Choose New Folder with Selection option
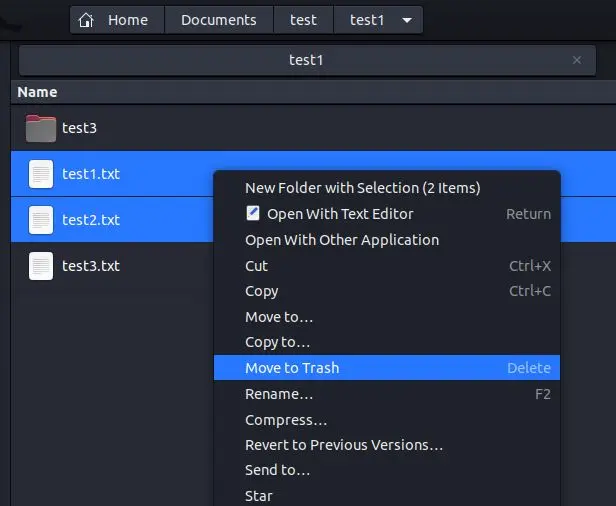The width and height of the screenshot is (616, 506). click(362, 188)
